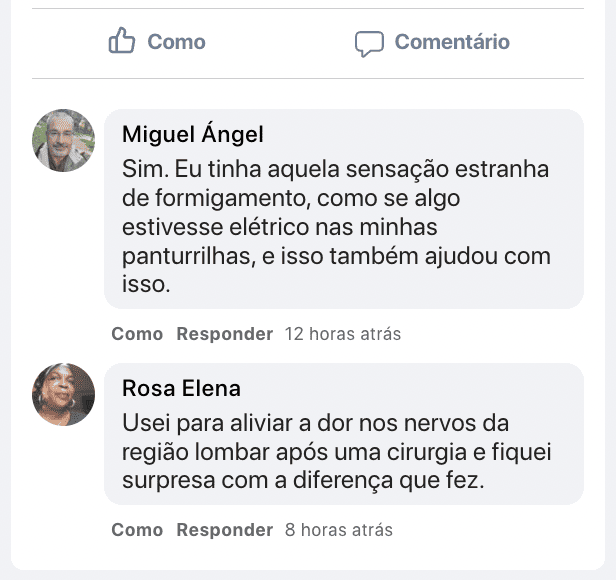Click the "8 horas atrás" timestamp

coord(339,530)
